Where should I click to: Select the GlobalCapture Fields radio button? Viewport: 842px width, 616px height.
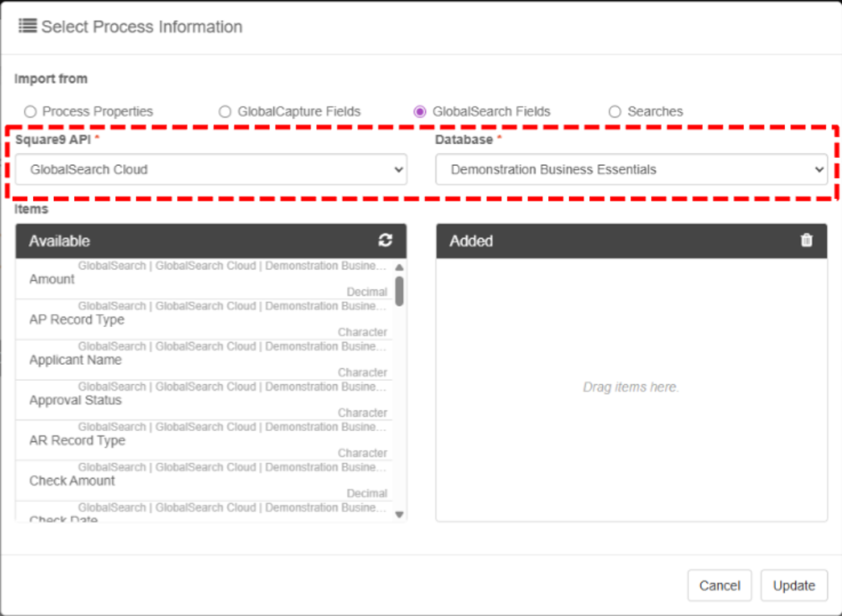[x=225, y=112]
